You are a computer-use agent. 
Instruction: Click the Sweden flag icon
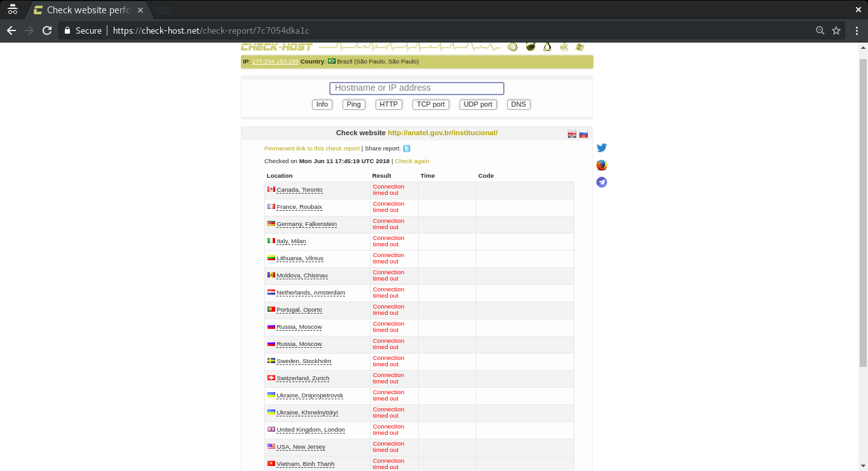click(x=271, y=361)
